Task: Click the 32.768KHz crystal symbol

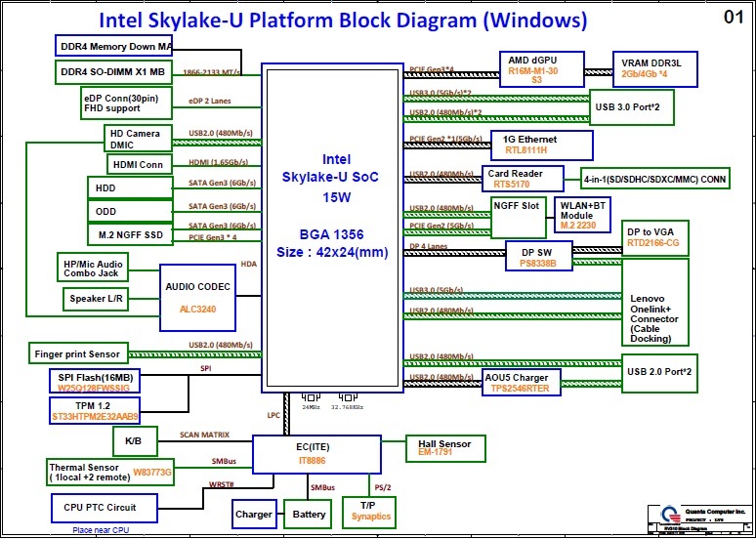Action: pyautogui.click(x=347, y=397)
